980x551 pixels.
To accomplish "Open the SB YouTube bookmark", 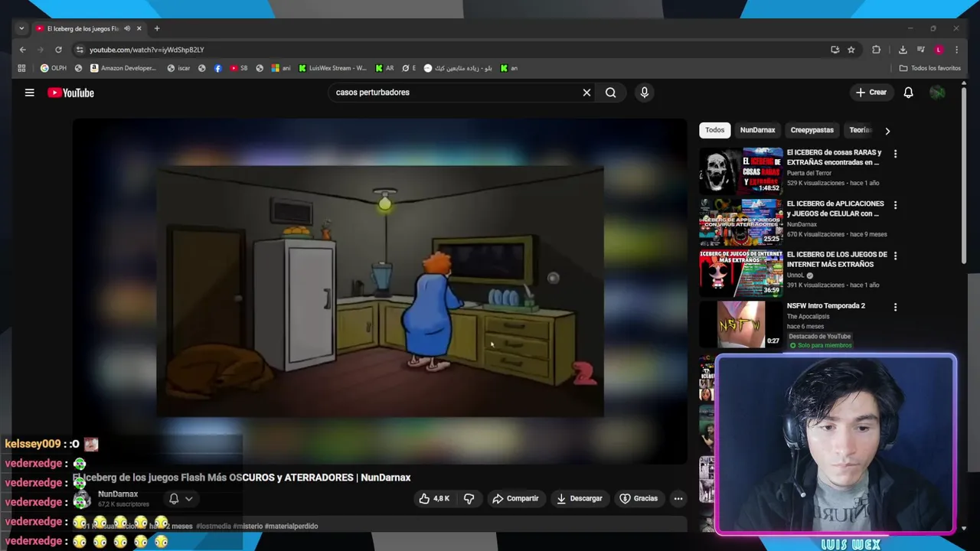I will [239, 68].
